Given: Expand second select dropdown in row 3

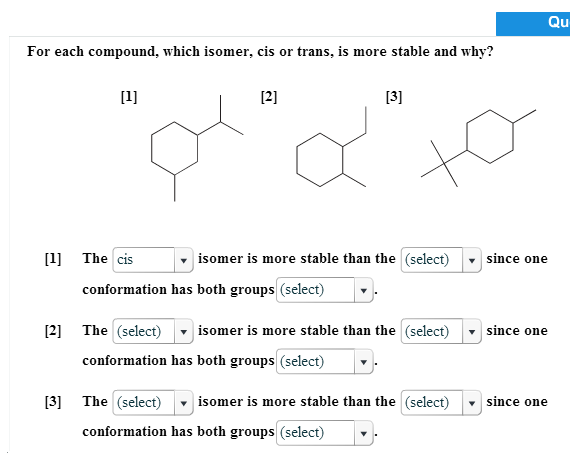Looking at the screenshot, I should click(441, 402).
